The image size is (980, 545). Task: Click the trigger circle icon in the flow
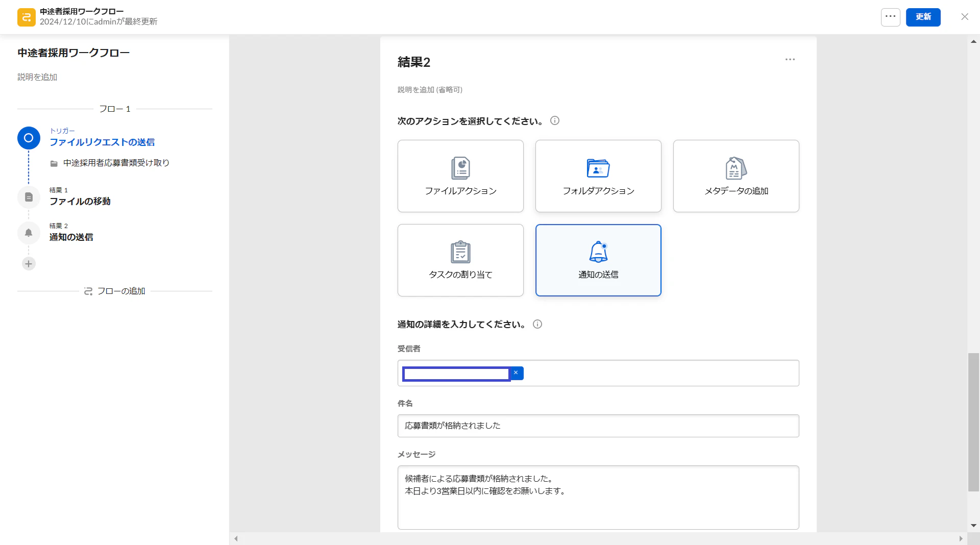click(29, 138)
